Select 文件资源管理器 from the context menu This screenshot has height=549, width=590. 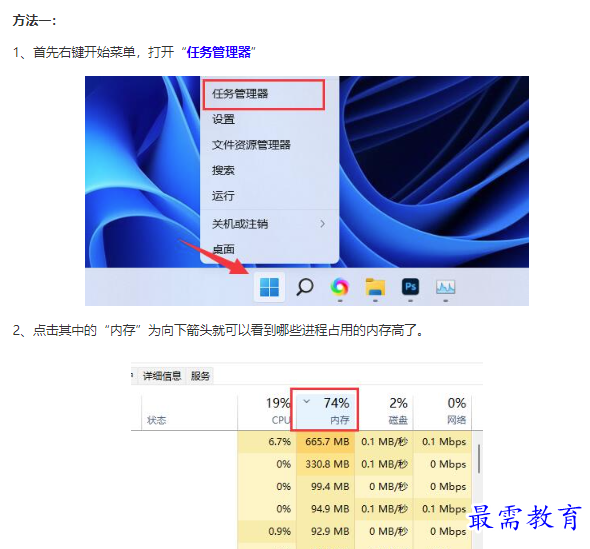[251, 145]
